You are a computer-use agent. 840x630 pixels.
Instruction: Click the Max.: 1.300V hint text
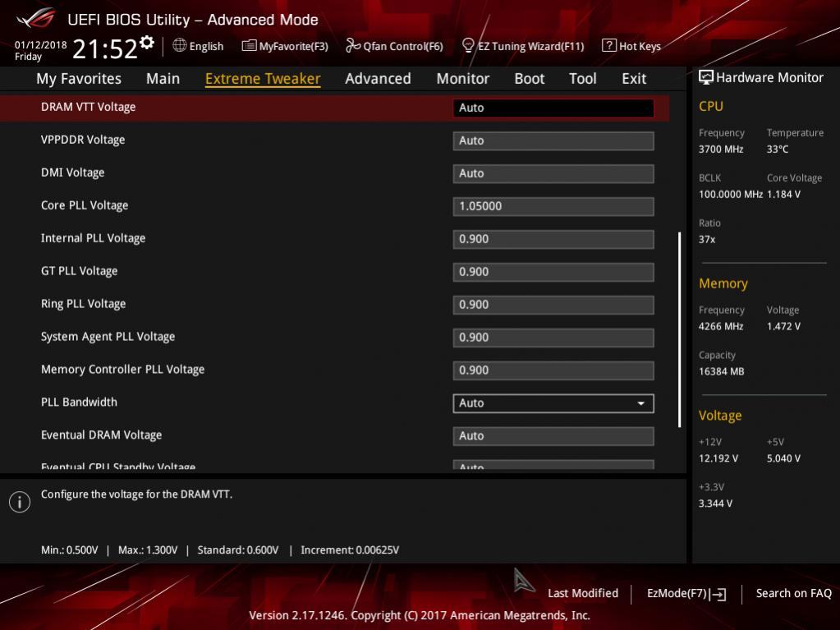[x=148, y=550]
